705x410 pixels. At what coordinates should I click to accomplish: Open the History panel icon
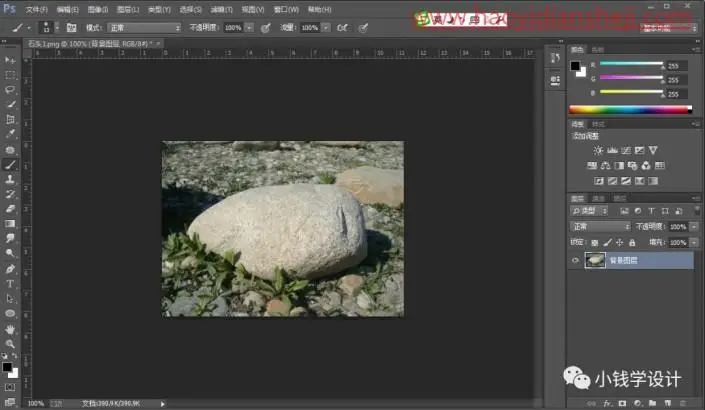(x=555, y=58)
